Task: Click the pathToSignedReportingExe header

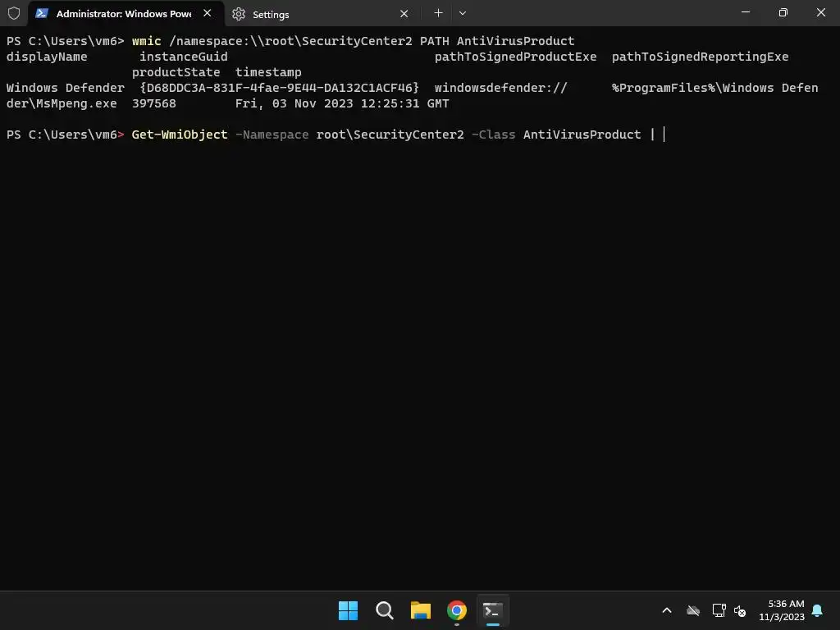Action: point(701,57)
